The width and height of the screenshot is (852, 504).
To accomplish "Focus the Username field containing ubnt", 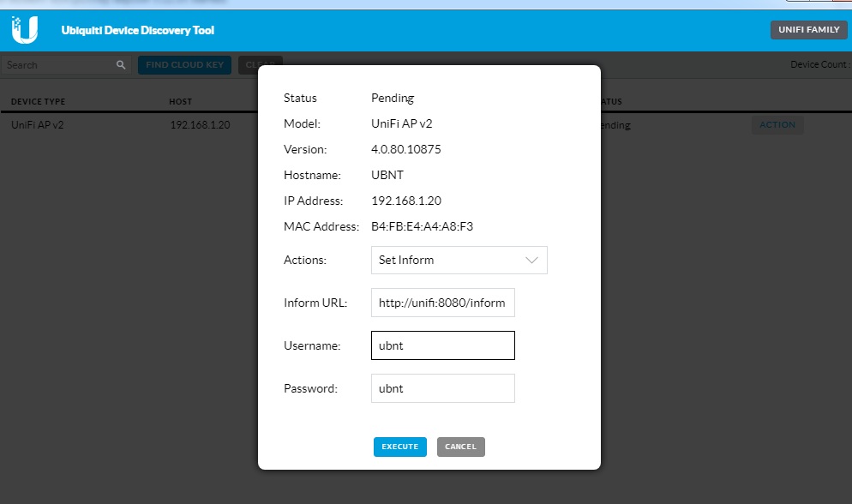I will pos(443,345).
